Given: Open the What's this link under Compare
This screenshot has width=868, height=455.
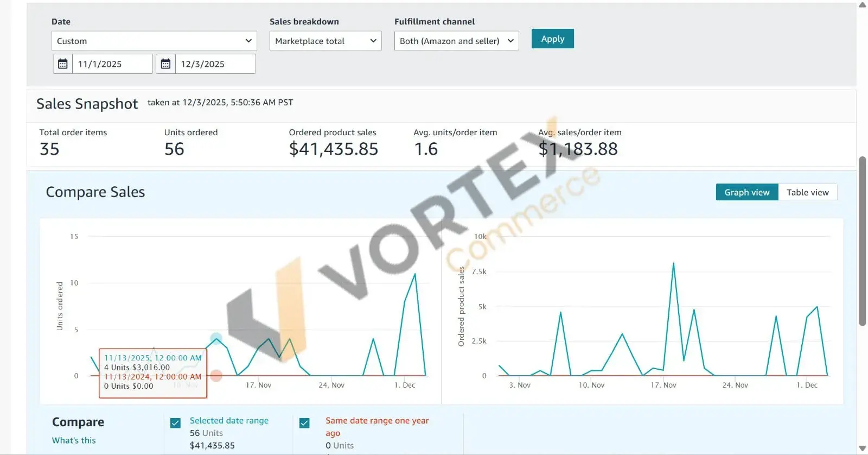Looking at the screenshot, I should [x=74, y=440].
